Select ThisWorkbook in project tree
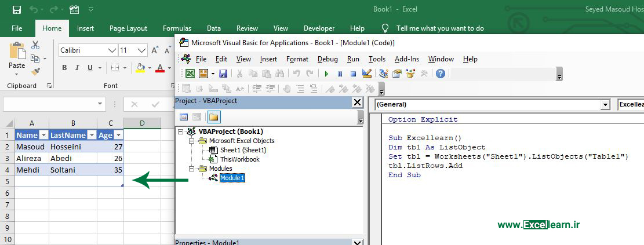 click(x=240, y=159)
